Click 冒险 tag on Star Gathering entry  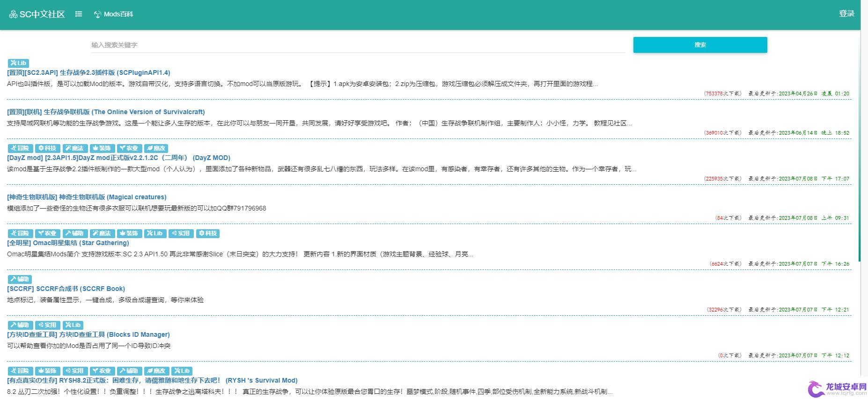coord(20,233)
